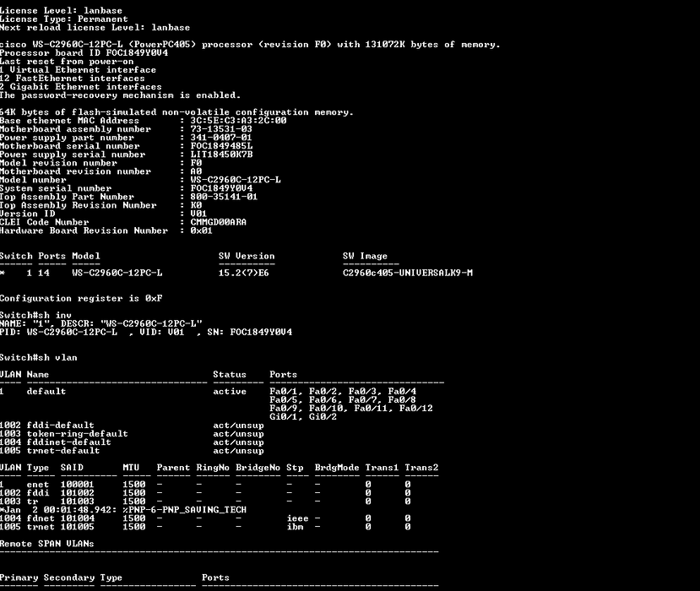This screenshot has height=591, width=700.
Task: Click CLEI code CMMGD00ARA
Action: (219, 222)
